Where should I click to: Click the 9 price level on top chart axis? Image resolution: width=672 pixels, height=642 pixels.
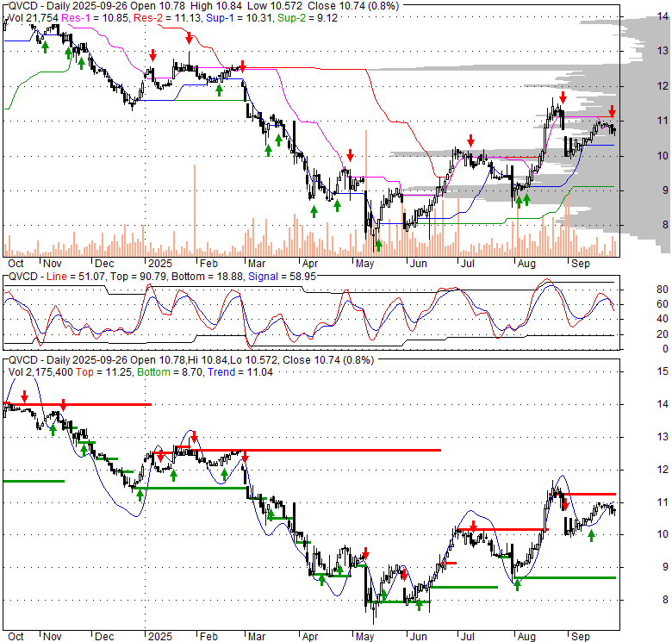(665, 190)
